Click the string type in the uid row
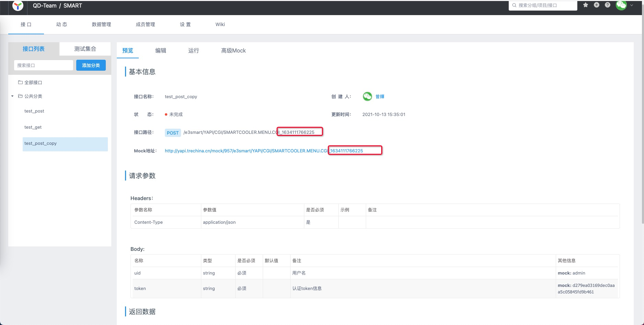The width and height of the screenshot is (644, 325). click(209, 273)
